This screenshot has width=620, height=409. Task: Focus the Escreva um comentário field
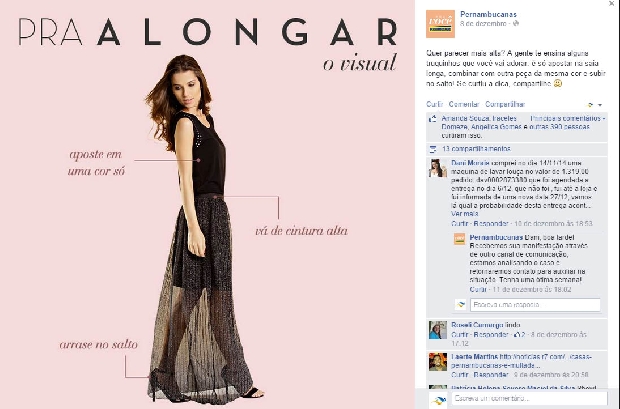click(x=529, y=398)
